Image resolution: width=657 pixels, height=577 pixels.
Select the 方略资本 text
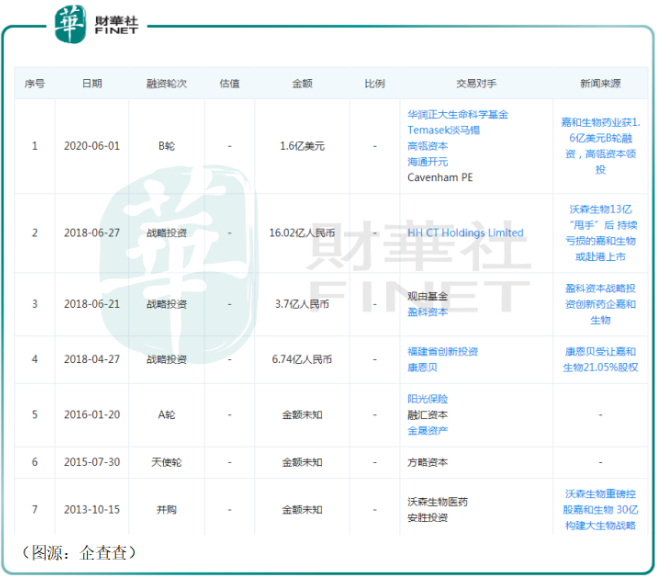pos(427,462)
